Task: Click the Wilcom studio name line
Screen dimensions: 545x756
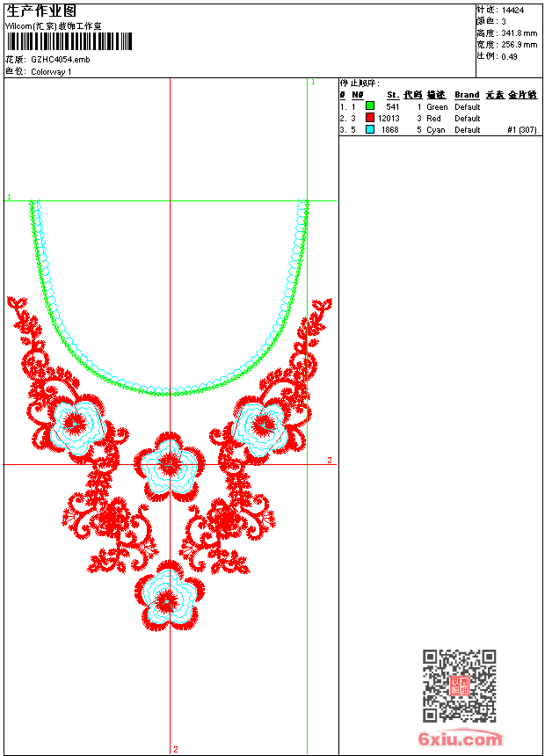Action: pyautogui.click(x=54, y=26)
